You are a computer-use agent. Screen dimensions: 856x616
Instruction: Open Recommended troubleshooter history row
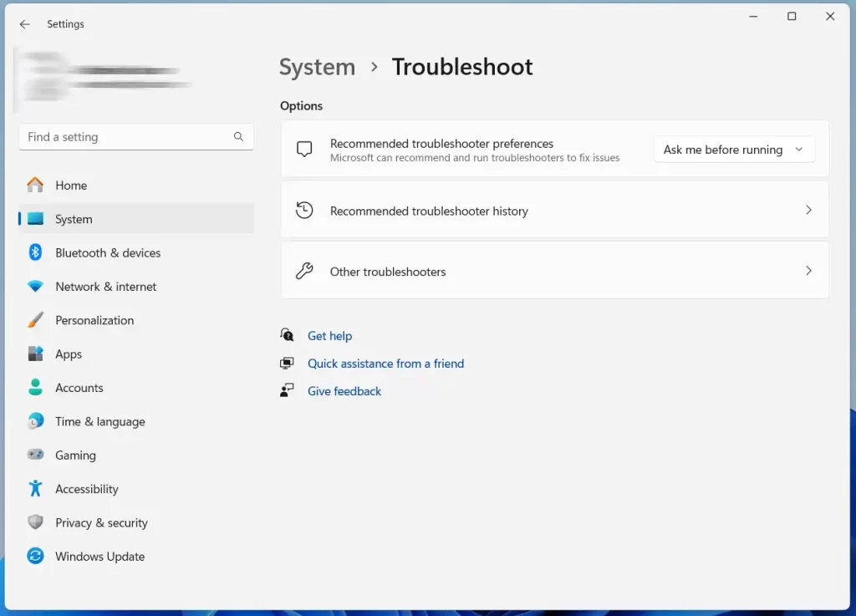pyautogui.click(x=555, y=210)
